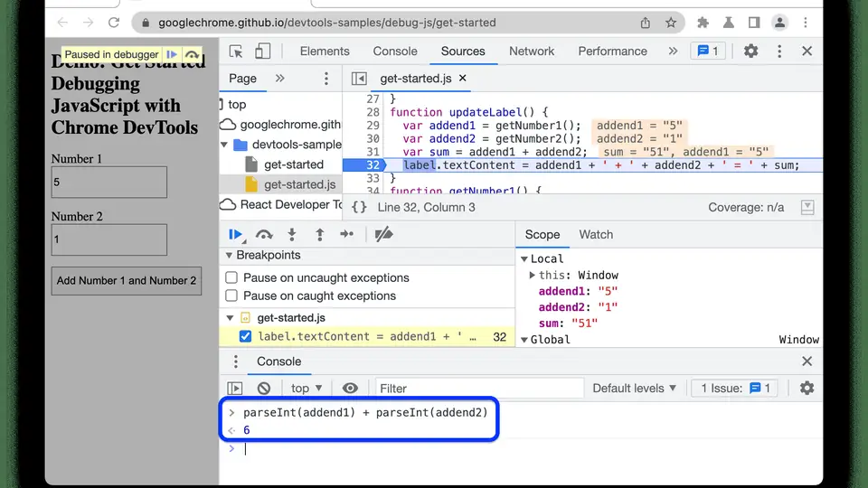Click the console Filter field
Screen dimensions: 868x488
pos(479,389)
